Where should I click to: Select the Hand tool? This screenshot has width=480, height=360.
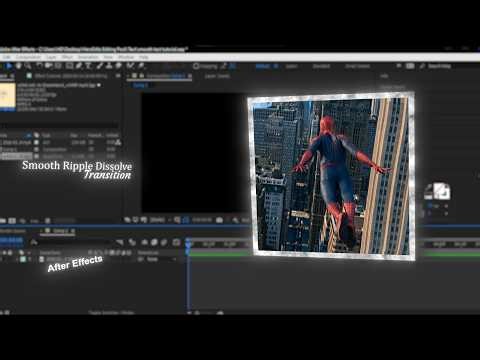(19, 66)
